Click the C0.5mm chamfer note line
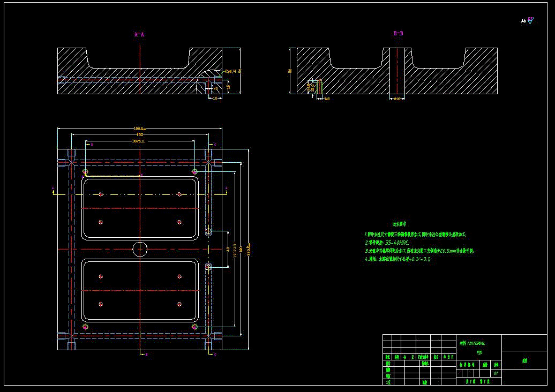The image size is (555, 392). [x=419, y=251]
